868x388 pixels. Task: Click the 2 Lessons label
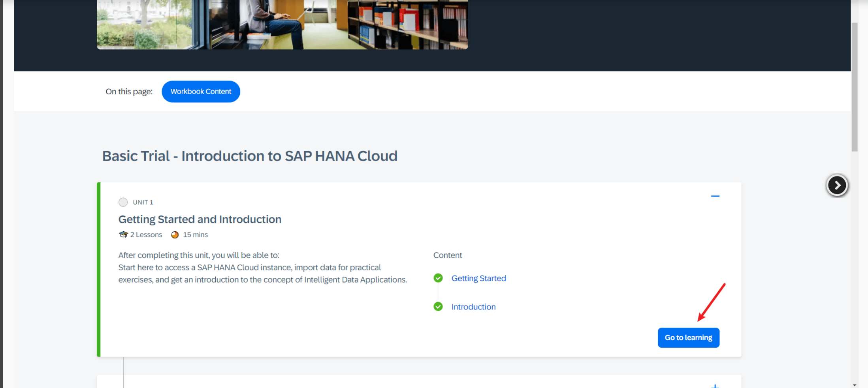pyautogui.click(x=146, y=235)
